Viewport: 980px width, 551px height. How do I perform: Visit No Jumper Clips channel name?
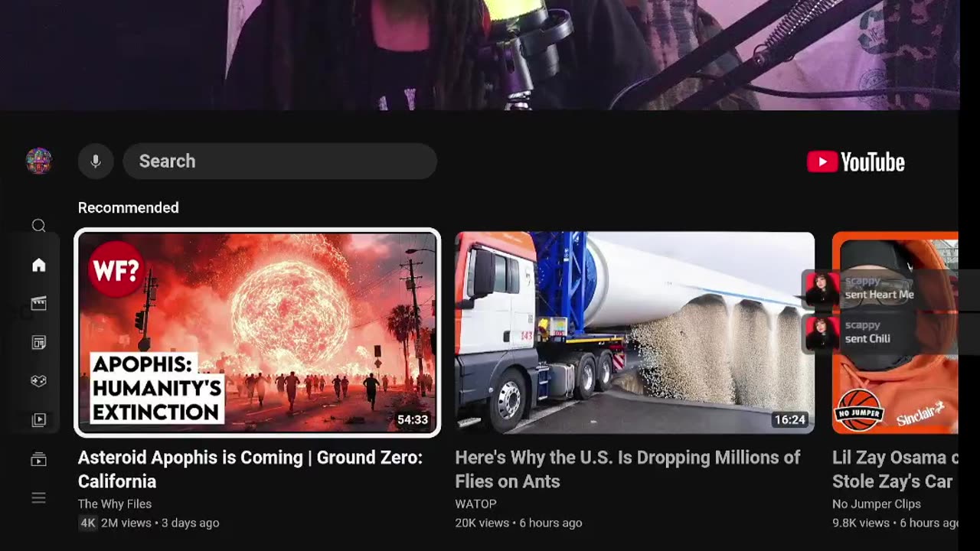tap(877, 504)
